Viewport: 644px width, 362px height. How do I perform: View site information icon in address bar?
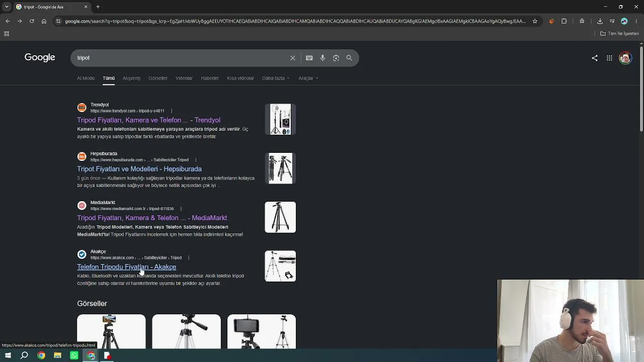click(x=58, y=21)
